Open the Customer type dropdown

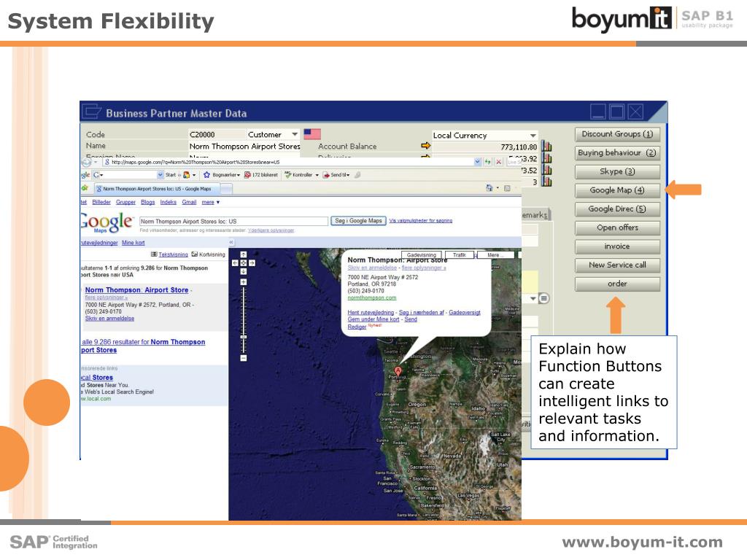pos(295,134)
